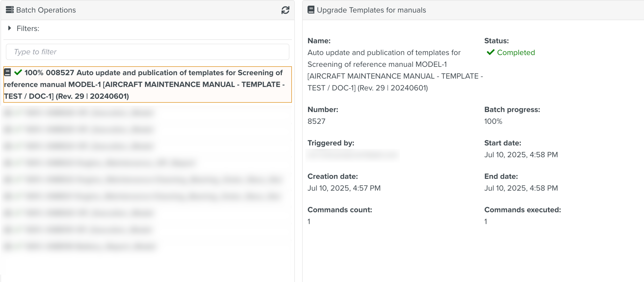Click the 100% Batch progress value
The image size is (644, 282).
coord(493,121)
